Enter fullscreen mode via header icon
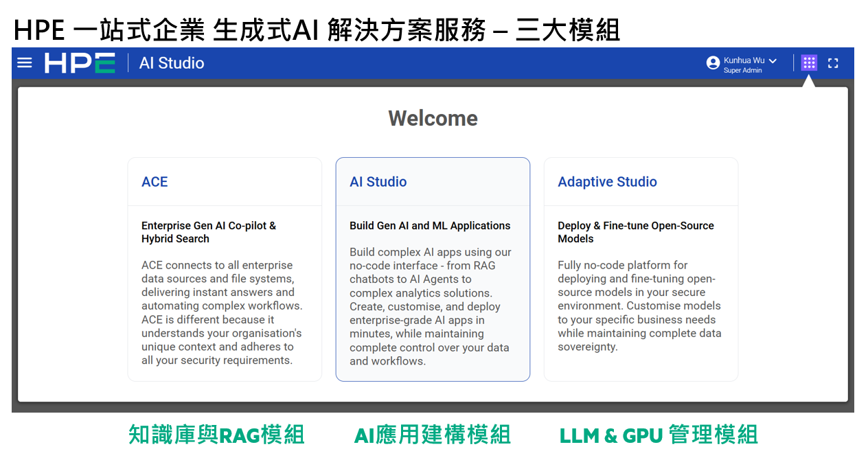This screenshot has height=449, width=868. [833, 63]
